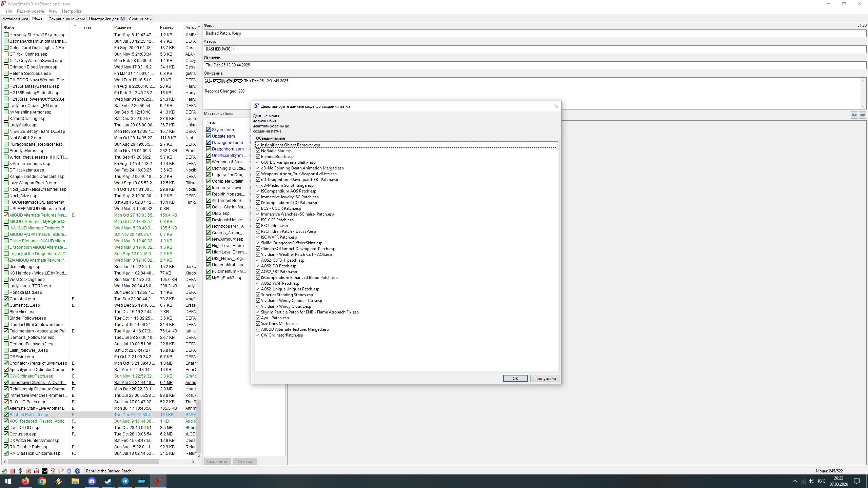
Task: Click the blue plus master-files button
Action: click(854, 115)
